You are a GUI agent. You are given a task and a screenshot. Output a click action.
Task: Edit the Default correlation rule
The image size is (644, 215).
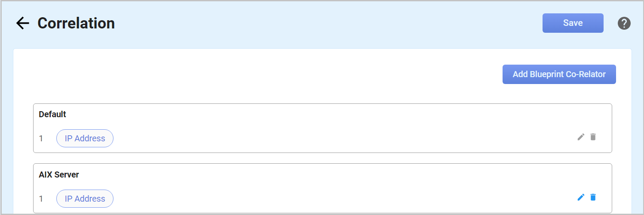point(581,137)
